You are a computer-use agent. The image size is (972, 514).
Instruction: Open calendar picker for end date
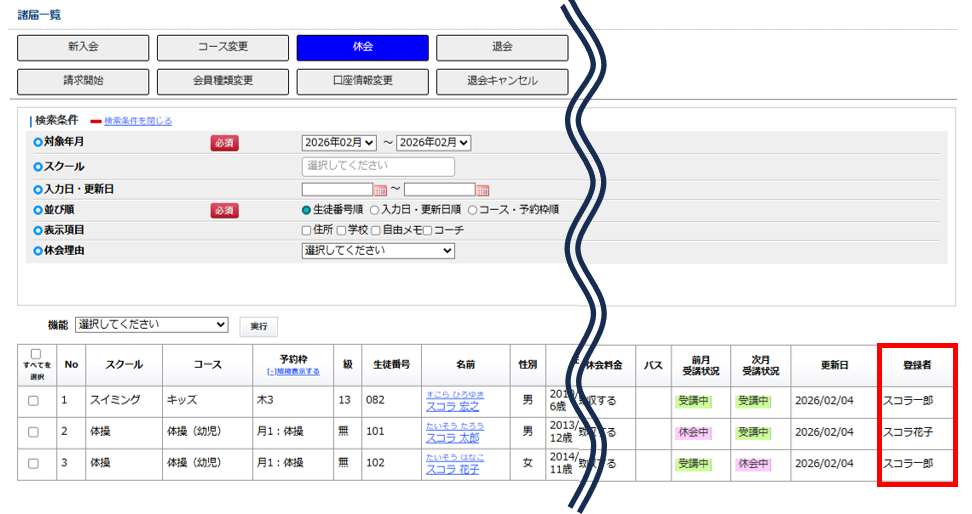[483, 190]
